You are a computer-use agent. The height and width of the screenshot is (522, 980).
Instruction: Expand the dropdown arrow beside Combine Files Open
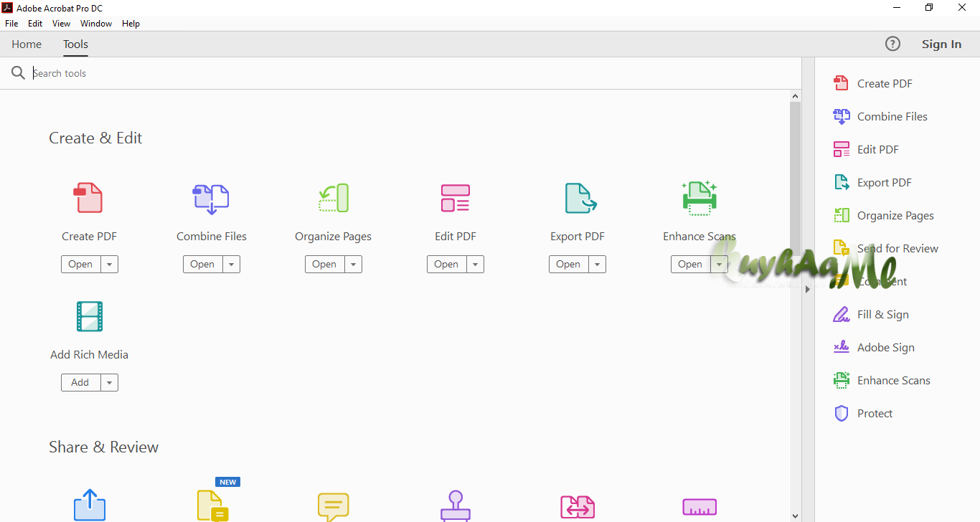tap(231, 264)
